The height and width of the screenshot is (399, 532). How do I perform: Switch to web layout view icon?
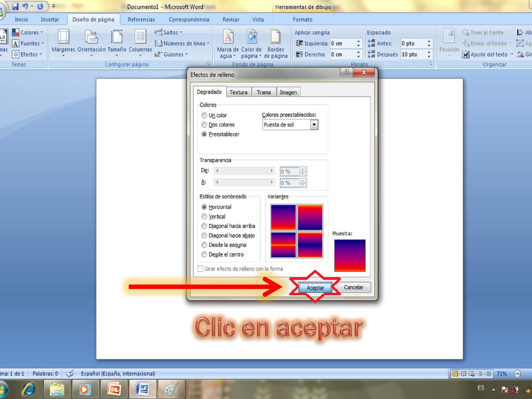pos(472,374)
